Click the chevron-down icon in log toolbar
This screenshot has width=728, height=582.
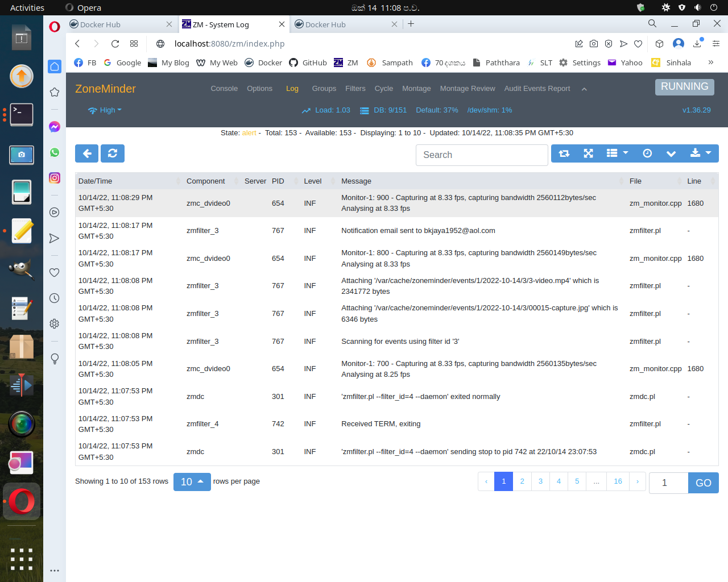(671, 153)
